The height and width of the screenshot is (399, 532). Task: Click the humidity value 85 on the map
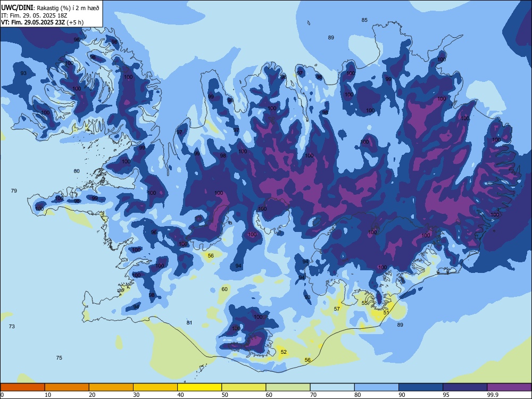coord(364,20)
